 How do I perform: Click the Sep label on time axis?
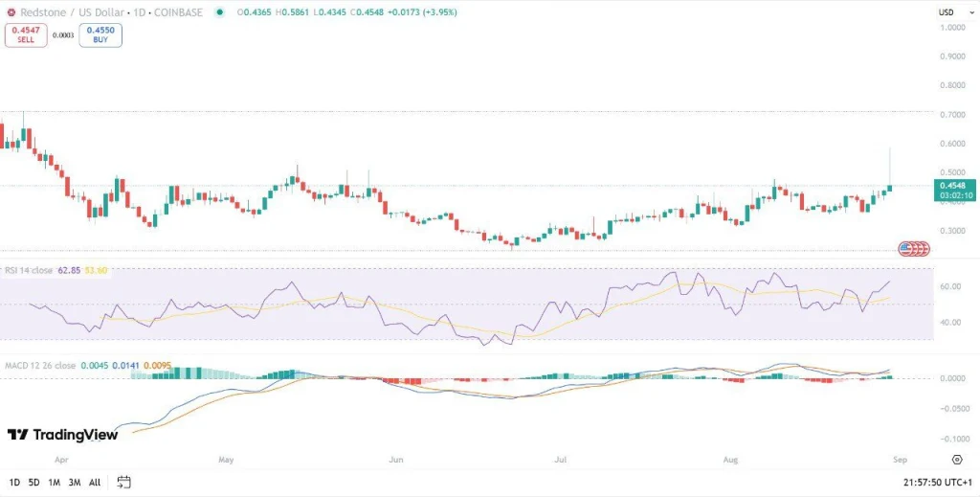(900, 460)
